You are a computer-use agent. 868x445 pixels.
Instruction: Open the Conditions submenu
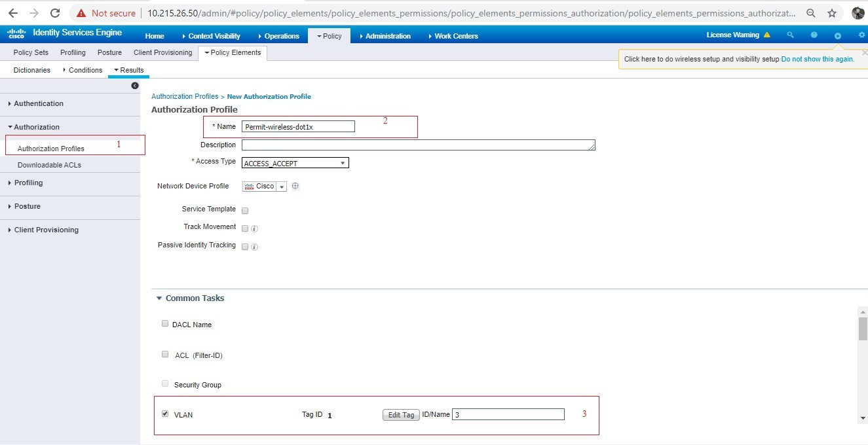(83, 70)
